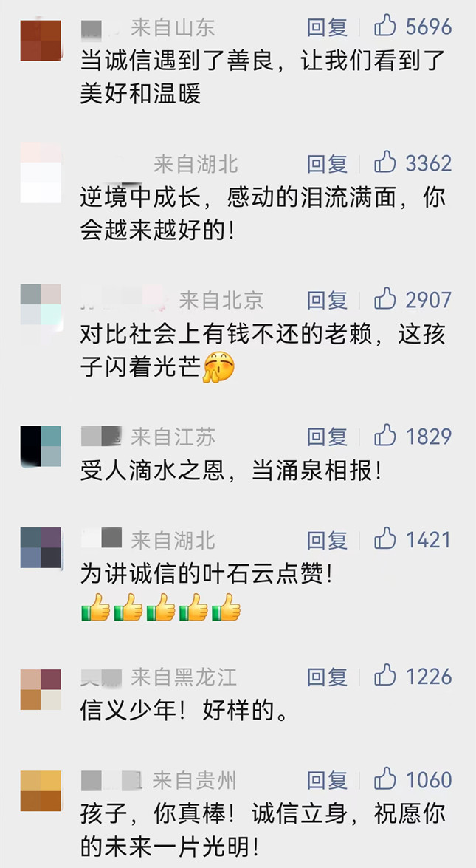
Task: Open the Heilongjiang commenter's avatar
Action: (41, 689)
